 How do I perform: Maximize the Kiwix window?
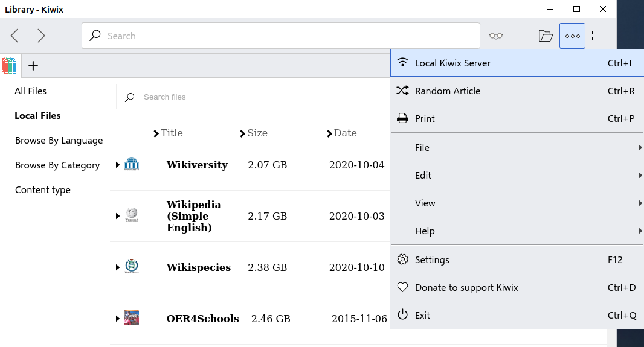(x=577, y=9)
